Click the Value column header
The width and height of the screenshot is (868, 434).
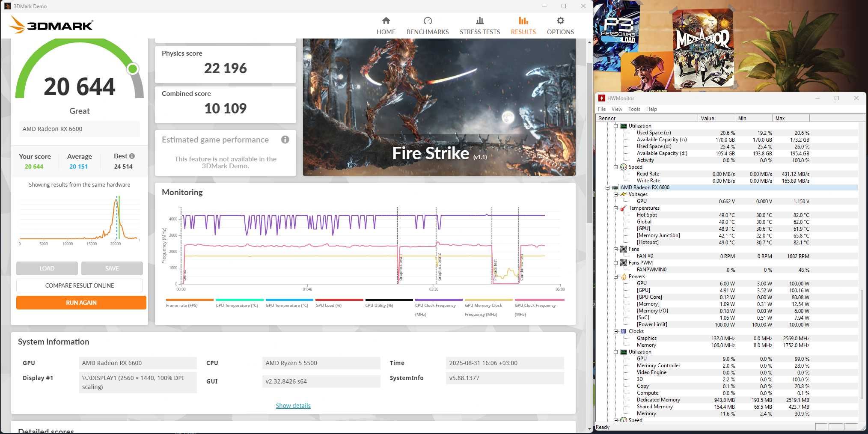(x=716, y=119)
